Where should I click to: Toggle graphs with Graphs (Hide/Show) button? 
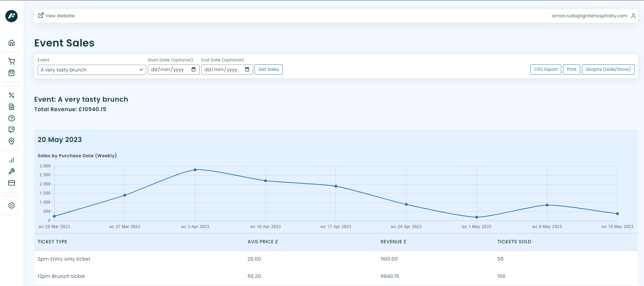click(608, 69)
